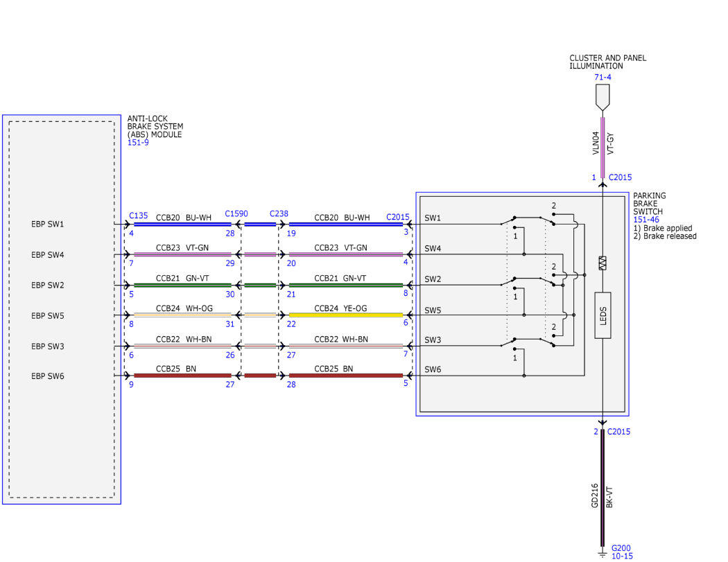Open the G200 ground reference
This screenshot has height=562, width=728.
[621, 548]
